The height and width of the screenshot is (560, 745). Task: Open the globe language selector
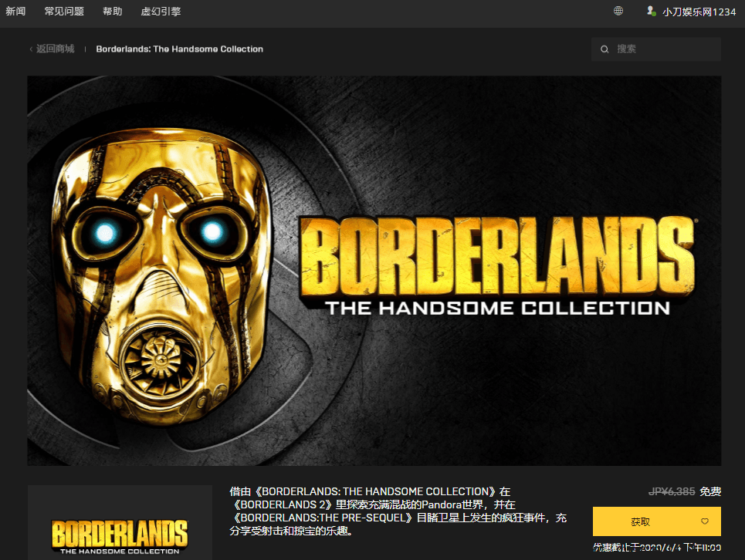pos(618,12)
